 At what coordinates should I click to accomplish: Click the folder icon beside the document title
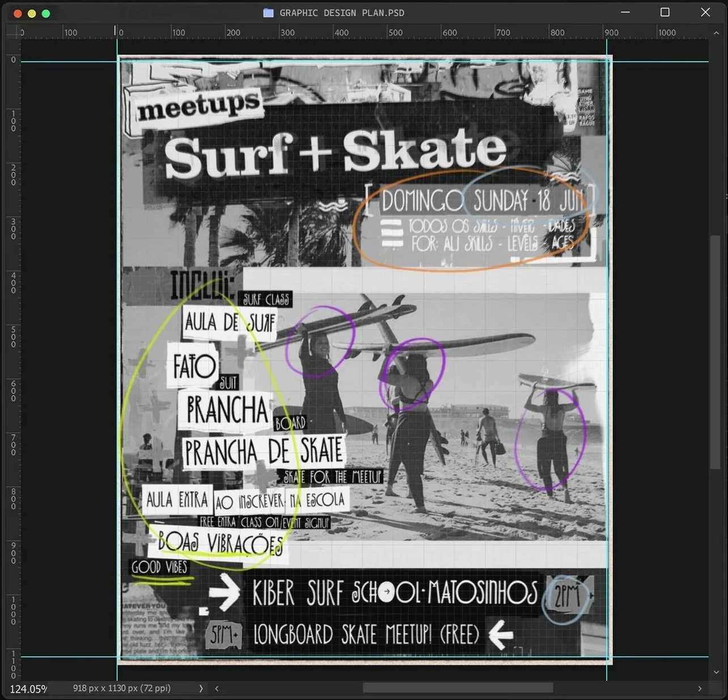[x=268, y=12]
